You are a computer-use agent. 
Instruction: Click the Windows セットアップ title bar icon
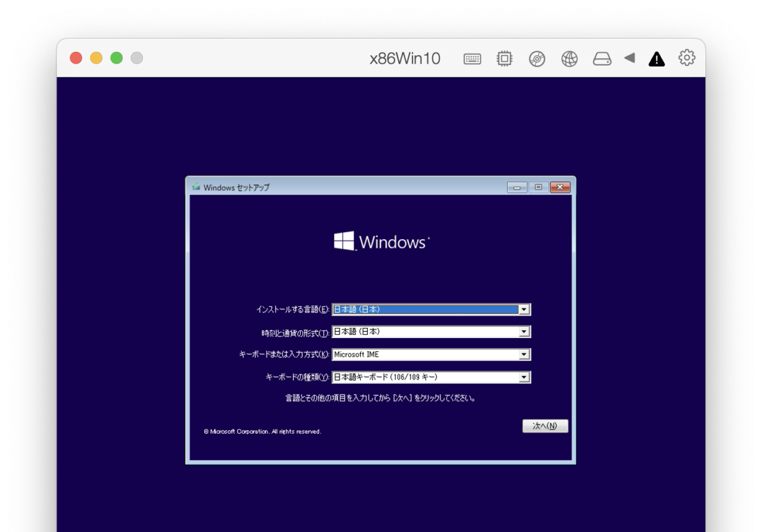[196, 187]
